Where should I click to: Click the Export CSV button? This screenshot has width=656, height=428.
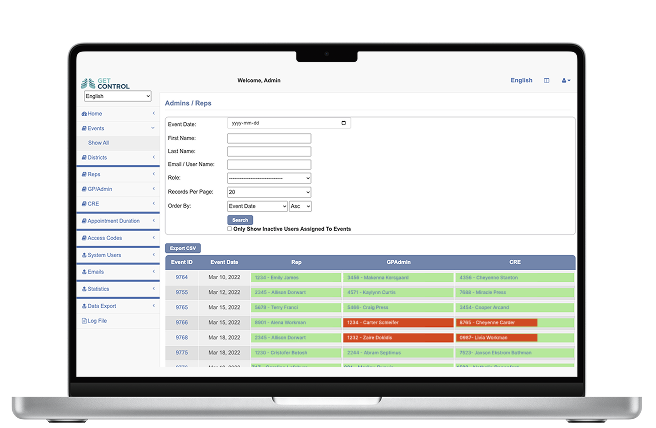[183, 247]
